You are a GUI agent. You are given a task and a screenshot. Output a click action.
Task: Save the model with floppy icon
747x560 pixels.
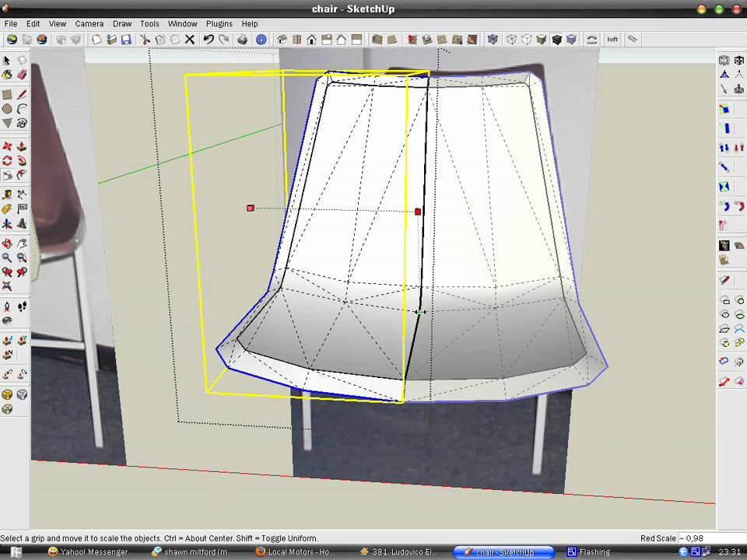pos(126,40)
